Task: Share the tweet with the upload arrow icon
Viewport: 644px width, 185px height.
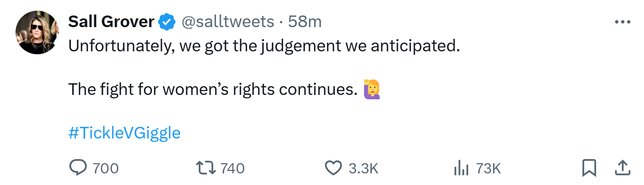Action: [621, 168]
